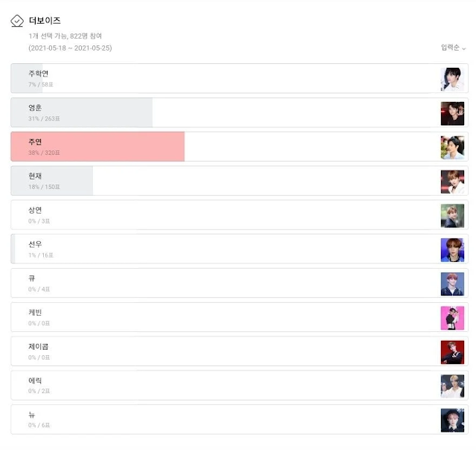Viewport: 476px width, 463px height.
Task: Click 현재's photo thumbnail
Action: [x=452, y=182]
